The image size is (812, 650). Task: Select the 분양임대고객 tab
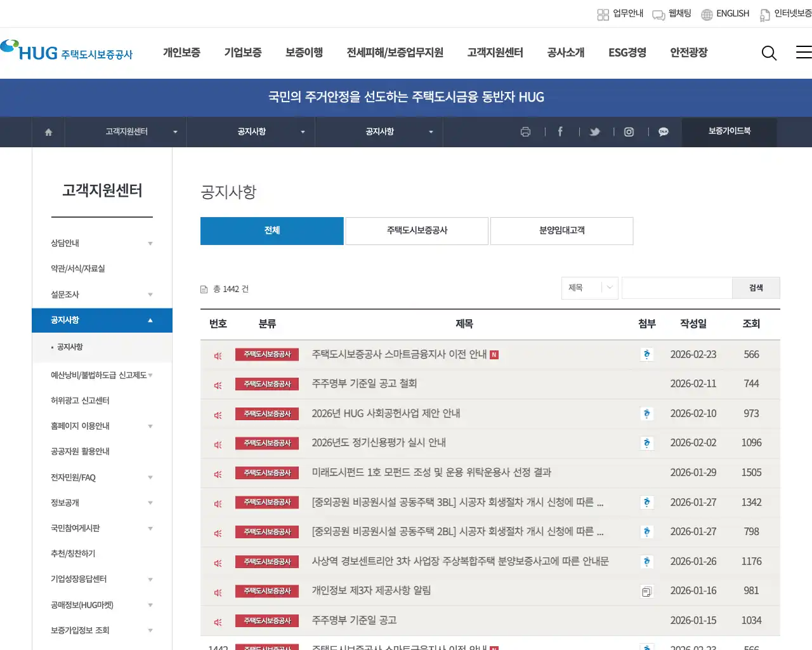pyautogui.click(x=561, y=231)
